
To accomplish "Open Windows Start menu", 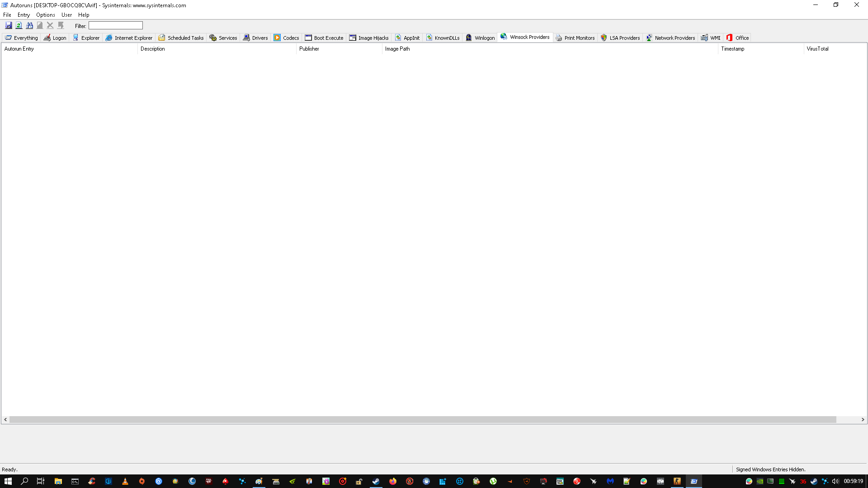I will click(8, 481).
